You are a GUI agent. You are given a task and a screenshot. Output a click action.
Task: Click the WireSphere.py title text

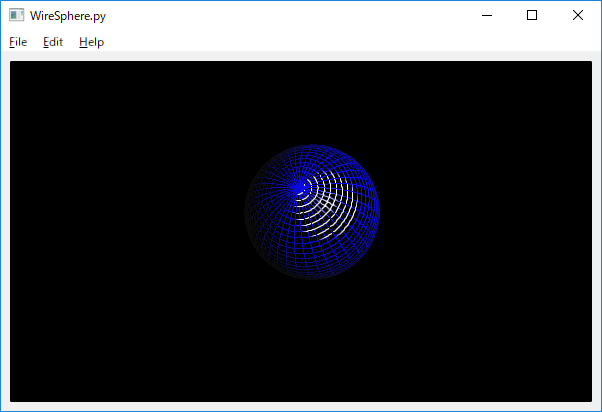68,16
